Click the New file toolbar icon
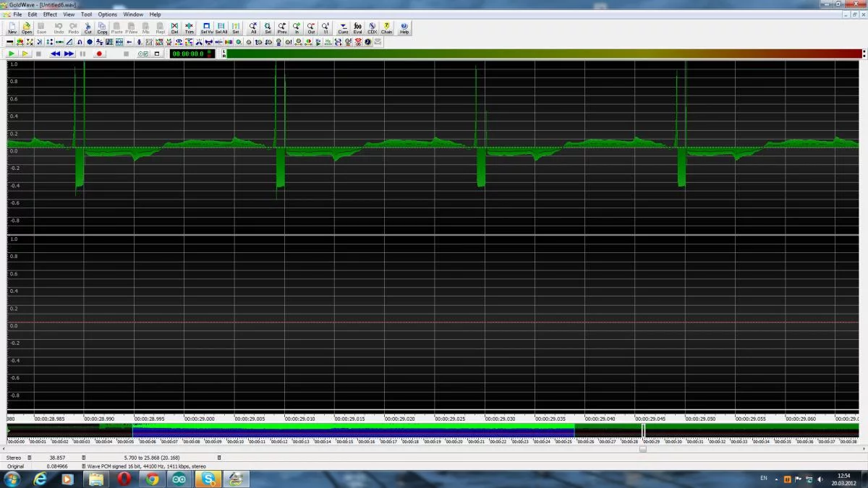The width and height of the screenshot is (868, 488). [x=12, y=28]
